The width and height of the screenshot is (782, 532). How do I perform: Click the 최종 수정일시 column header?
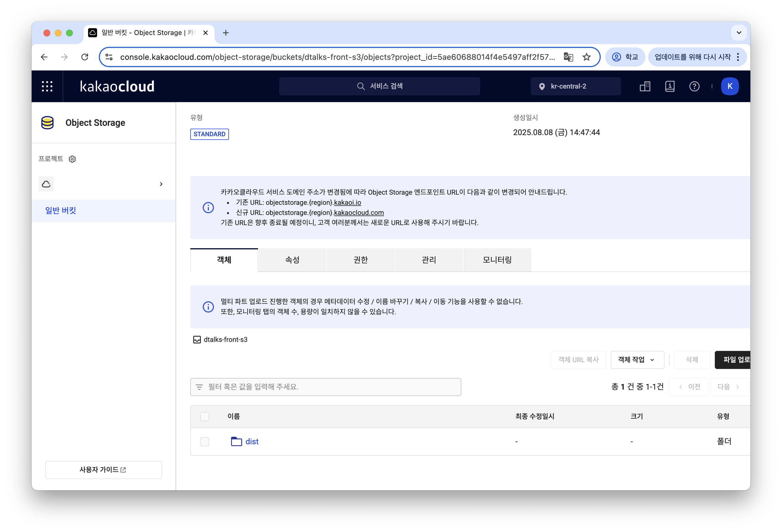535,417
